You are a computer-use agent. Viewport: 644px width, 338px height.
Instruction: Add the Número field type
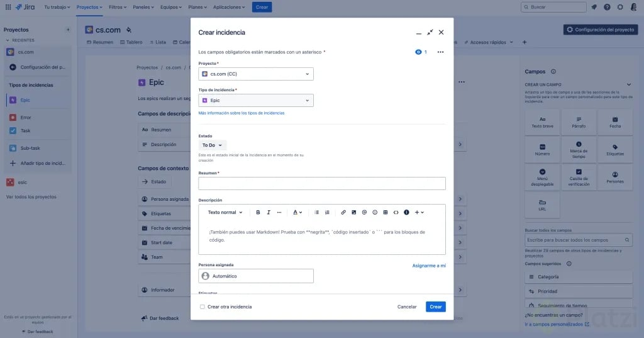pos(542,150)
